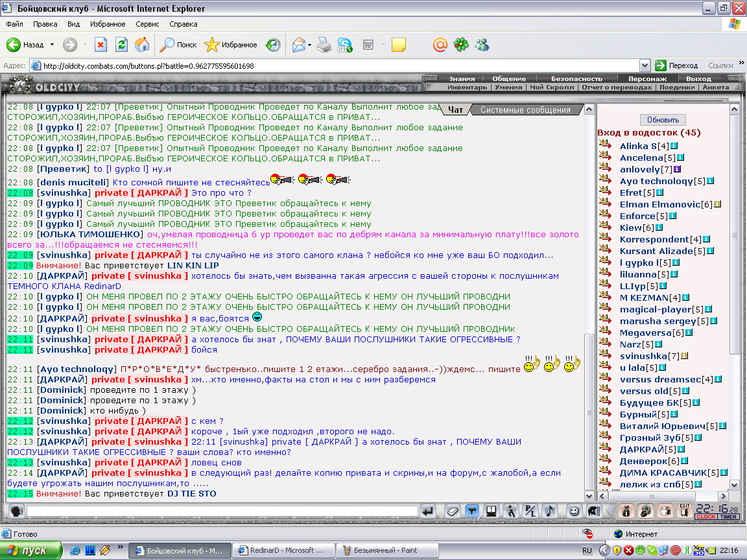Click the Skype toolbar icon

[x=344, y=45]
